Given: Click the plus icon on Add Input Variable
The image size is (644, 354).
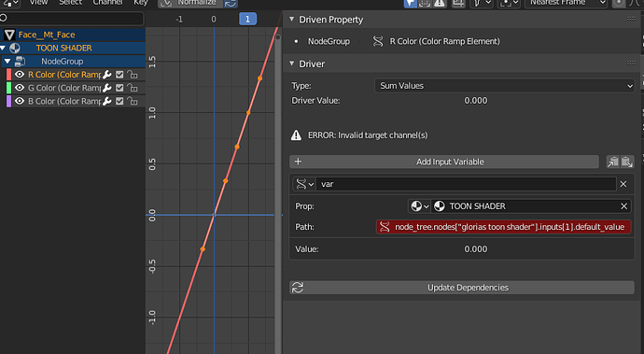Looking at the screenshot, I should point(298,162).
